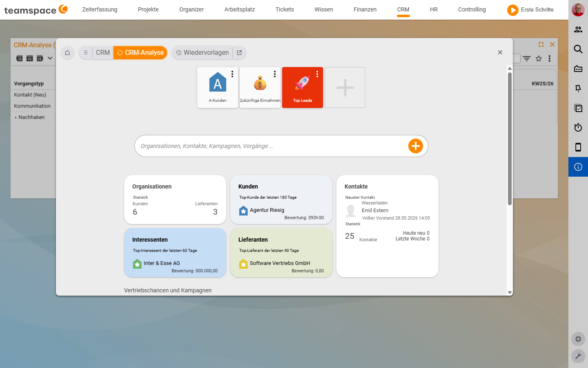Open the search icon in right sidebar
This screenshot has width=588, height=368.
click(x=578, y=49)
